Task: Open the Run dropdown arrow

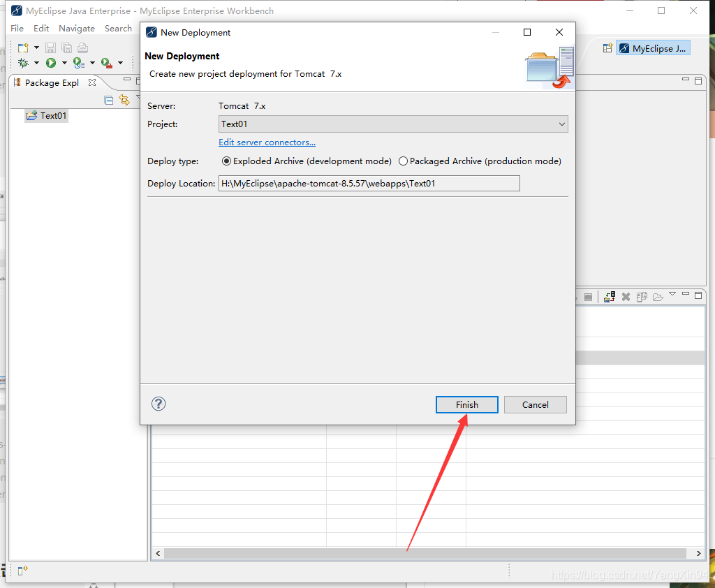Action: click(x=64, y=62)
